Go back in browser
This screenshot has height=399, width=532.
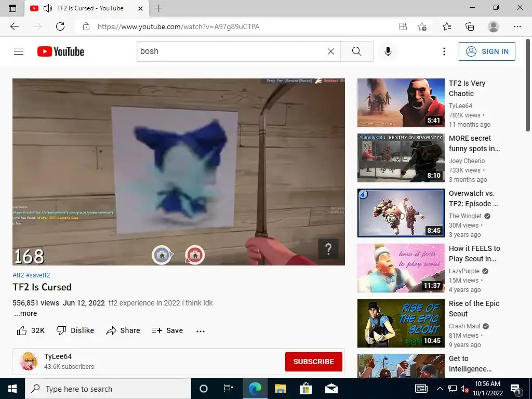click(x=14, y=26)
